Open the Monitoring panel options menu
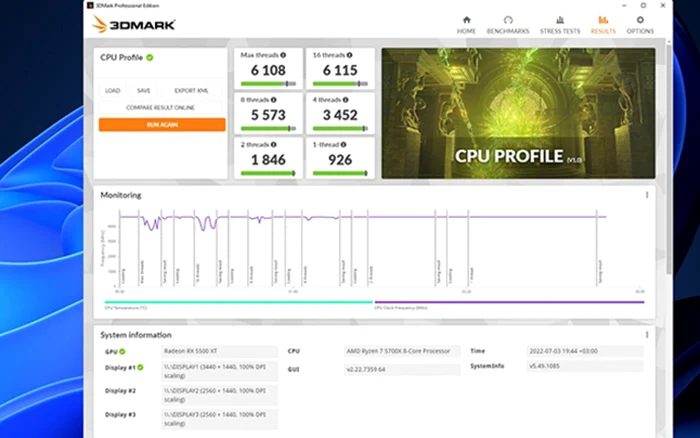The width and height of the screenshot is (700, 438). 647,195
